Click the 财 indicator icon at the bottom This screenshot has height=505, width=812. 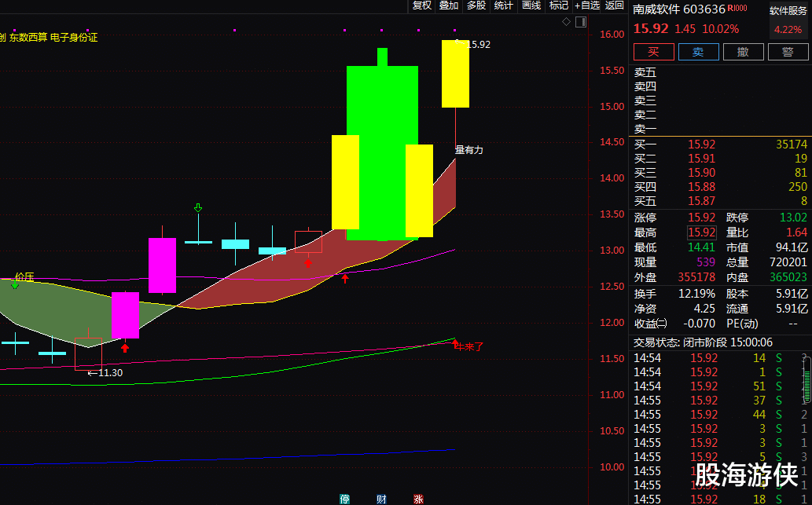coord(381,500)
